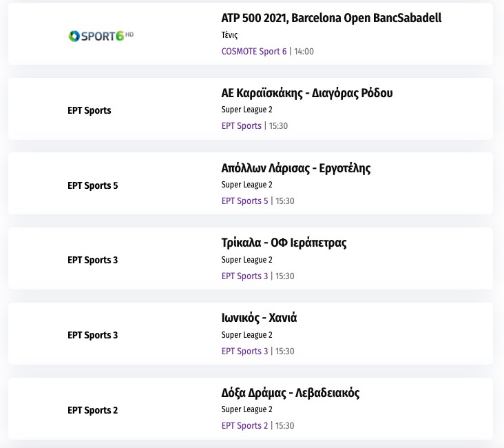Click the COSMOTE Sport 6 HD logo
Image resolution: width=504 pixels, height=448 pixels.
[101, 35]
